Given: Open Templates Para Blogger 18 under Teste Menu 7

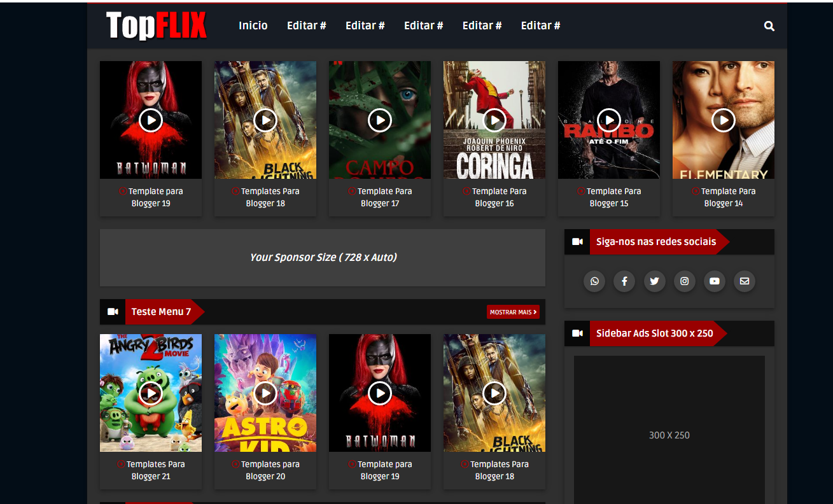Looking at the screenshot, I should point(494,470).
